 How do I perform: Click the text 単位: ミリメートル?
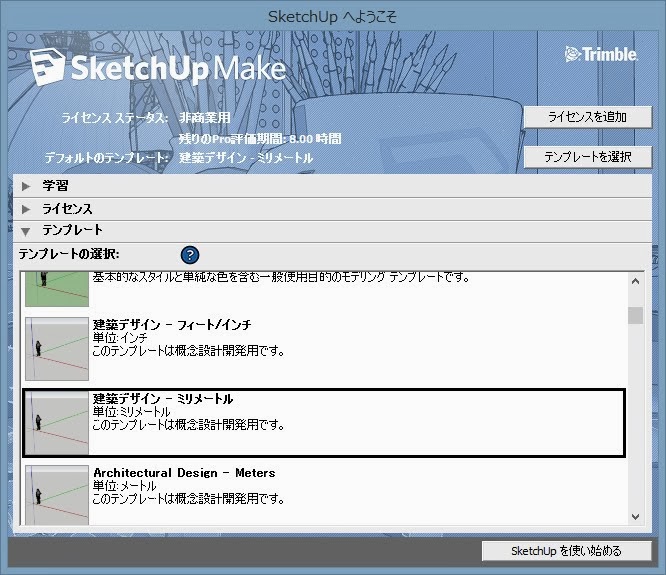click(x=132, y=412)
